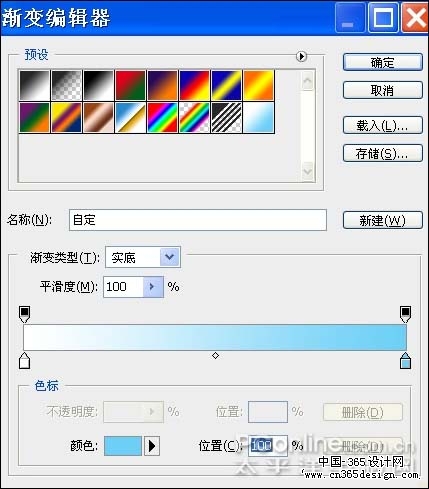Choose the rainbow spectrum gradient preset
This screenshot has width=429, height=489.
[x=162, y=118]
